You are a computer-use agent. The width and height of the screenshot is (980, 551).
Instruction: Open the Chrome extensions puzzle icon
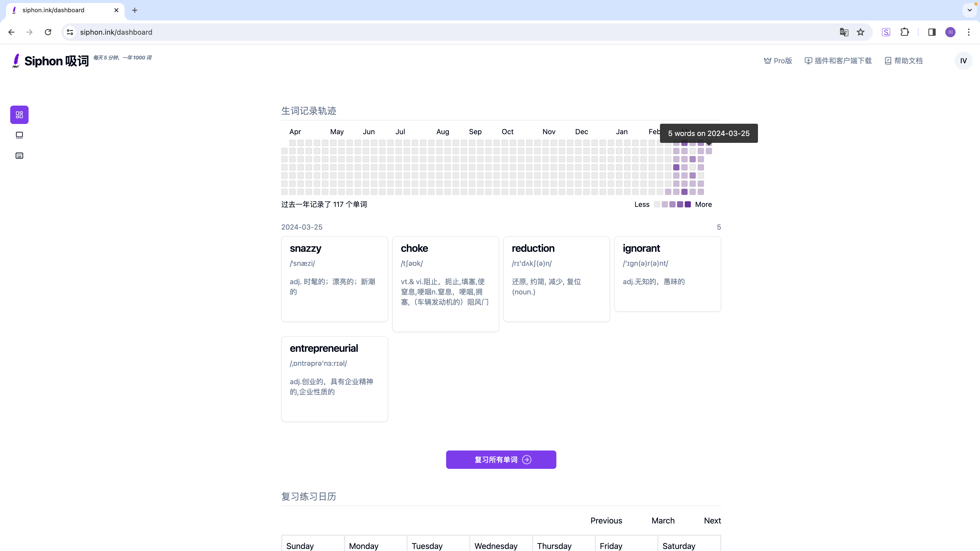click(x=905, y=32)
